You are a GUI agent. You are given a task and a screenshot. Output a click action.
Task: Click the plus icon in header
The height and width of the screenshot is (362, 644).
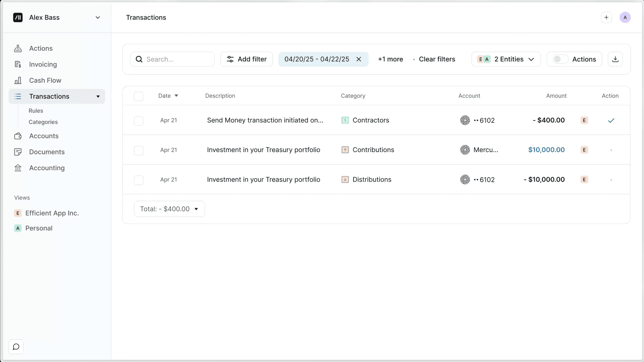point(606,17)
